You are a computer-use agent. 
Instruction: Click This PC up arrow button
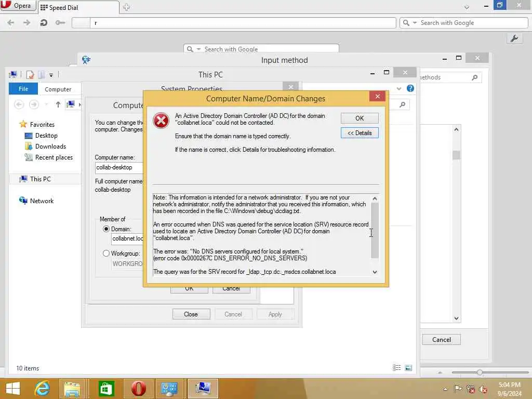coord(58,104)
